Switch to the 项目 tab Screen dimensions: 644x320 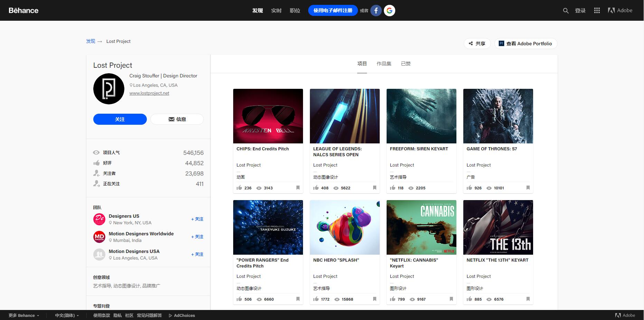coord(362,64)
